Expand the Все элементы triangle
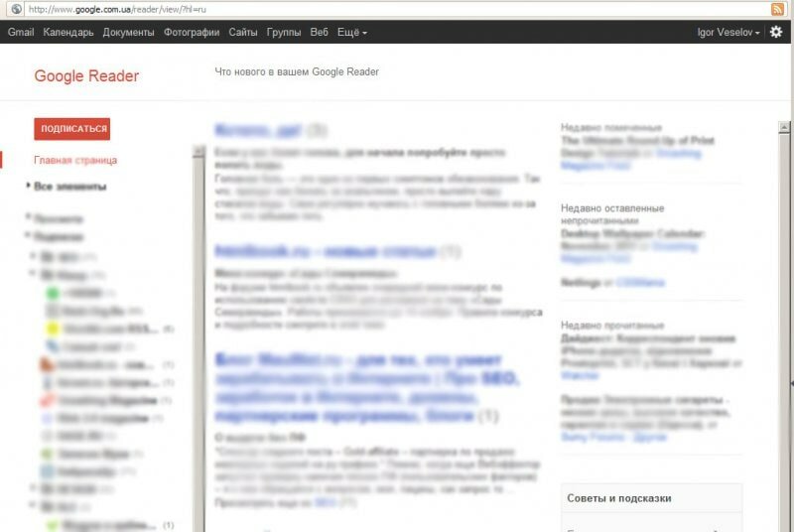Viewport: 794px width, 532px height. tap(29, 186)
